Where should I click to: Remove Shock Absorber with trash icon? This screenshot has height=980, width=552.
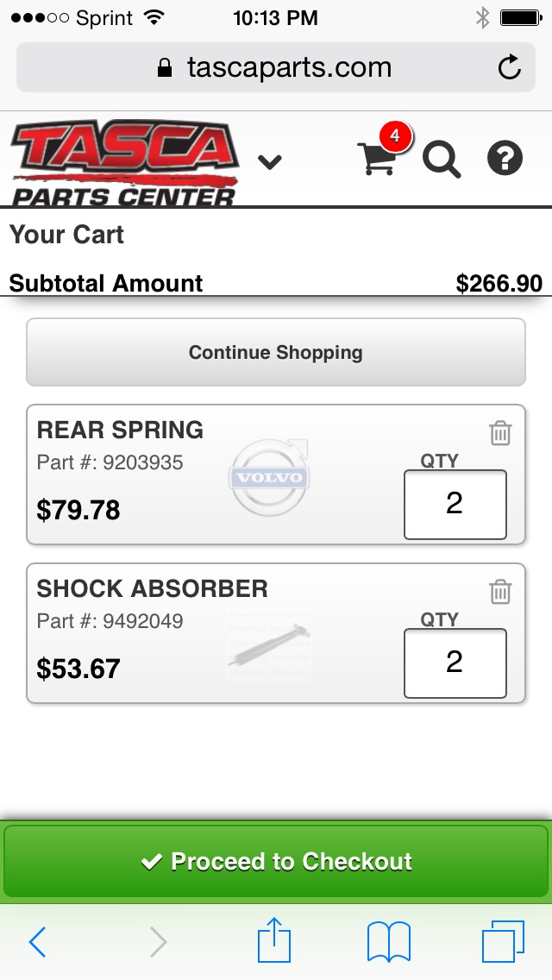click(x=500, y=592)
